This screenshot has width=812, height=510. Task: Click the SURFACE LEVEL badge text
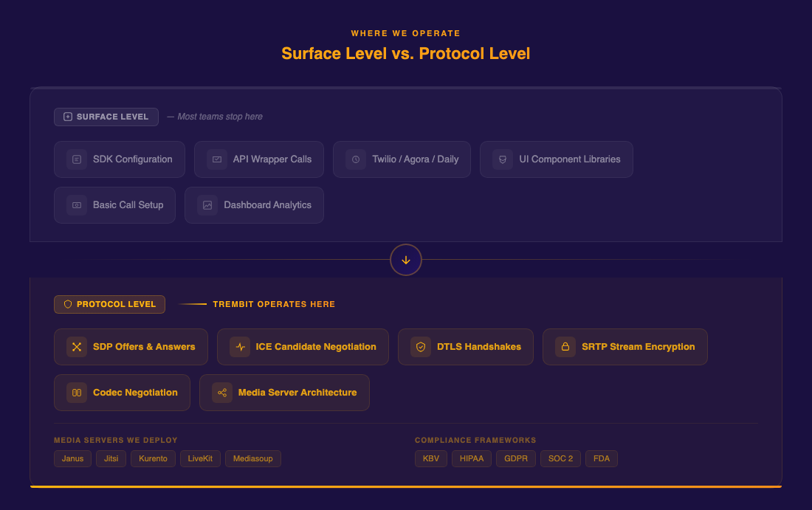click(112, 117)
